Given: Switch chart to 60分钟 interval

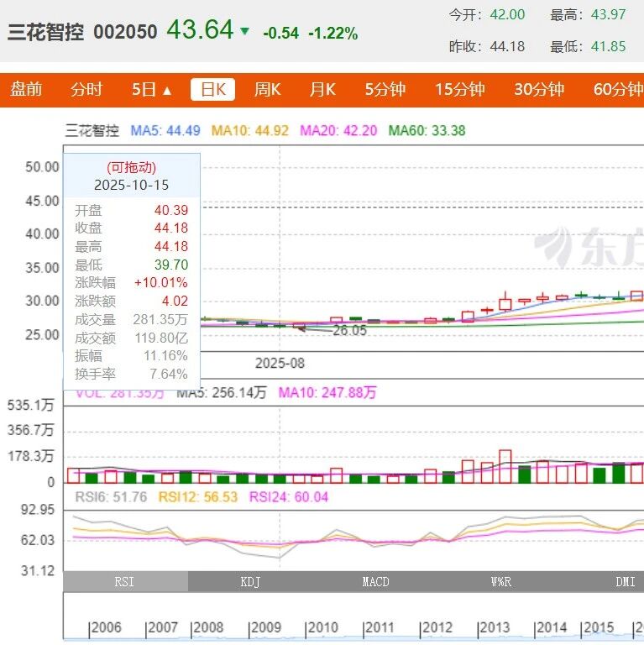Looking at the screenshot, I should [x=617, y=89].
